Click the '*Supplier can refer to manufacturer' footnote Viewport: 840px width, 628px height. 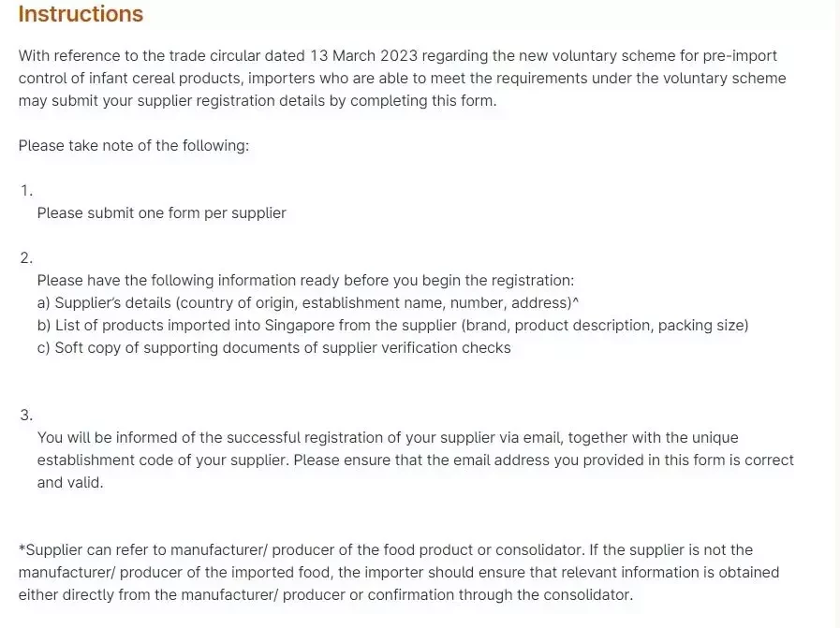(399, 573)
